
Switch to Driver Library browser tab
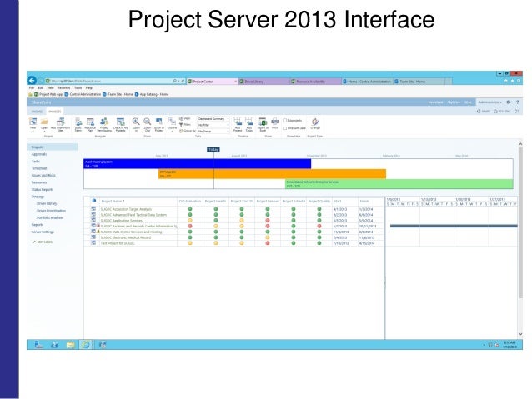pyautogui.click(x=263, y=82)
